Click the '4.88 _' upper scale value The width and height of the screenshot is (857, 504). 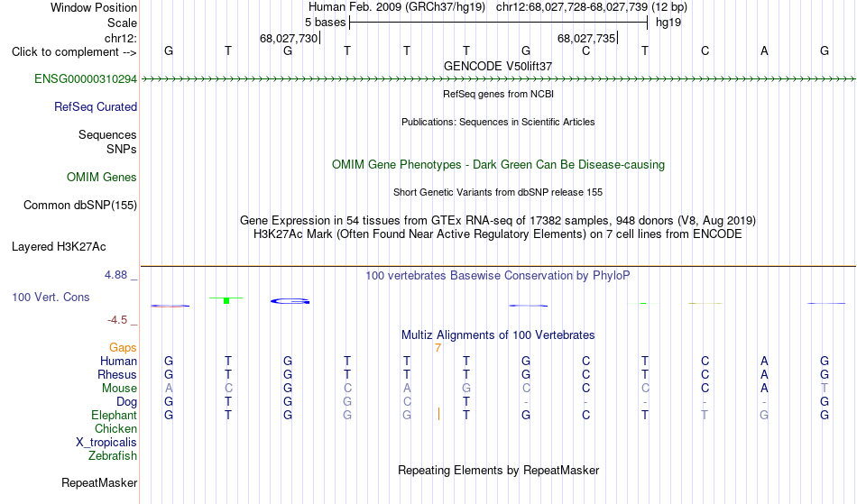click(x=121, y=275)
